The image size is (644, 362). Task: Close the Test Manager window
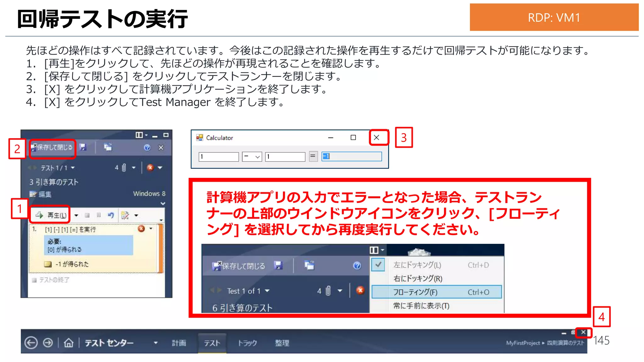point(584,332)
